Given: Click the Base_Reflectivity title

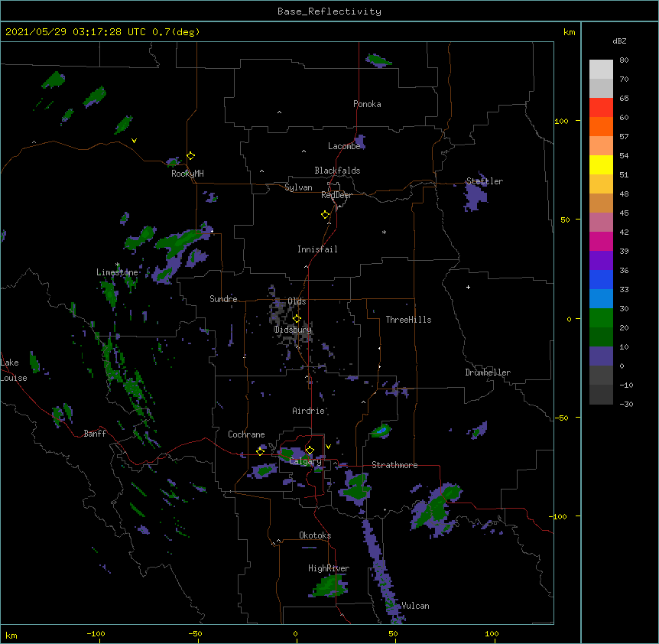Looking at the screenshot, I should [329, 11].
